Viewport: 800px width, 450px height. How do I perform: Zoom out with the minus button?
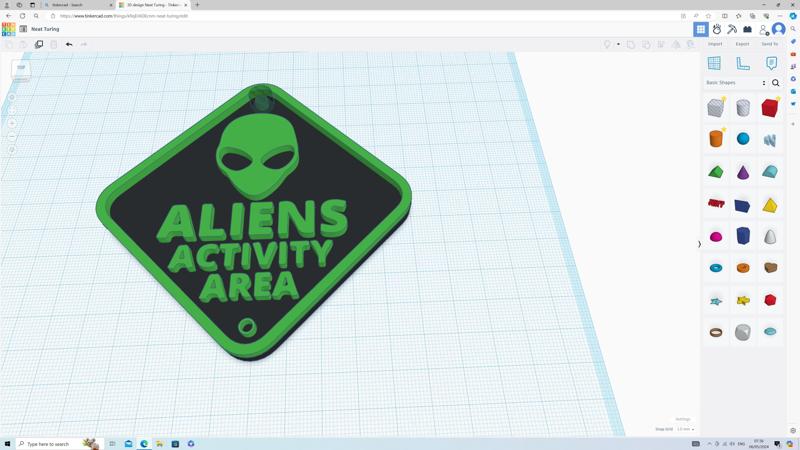tap(12, 137)
